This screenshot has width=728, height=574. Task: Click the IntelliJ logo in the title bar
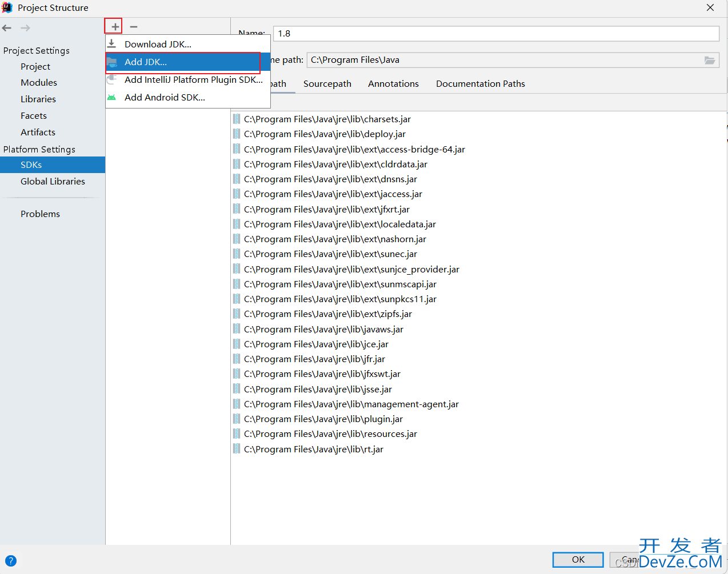click(x=7, y=7)
